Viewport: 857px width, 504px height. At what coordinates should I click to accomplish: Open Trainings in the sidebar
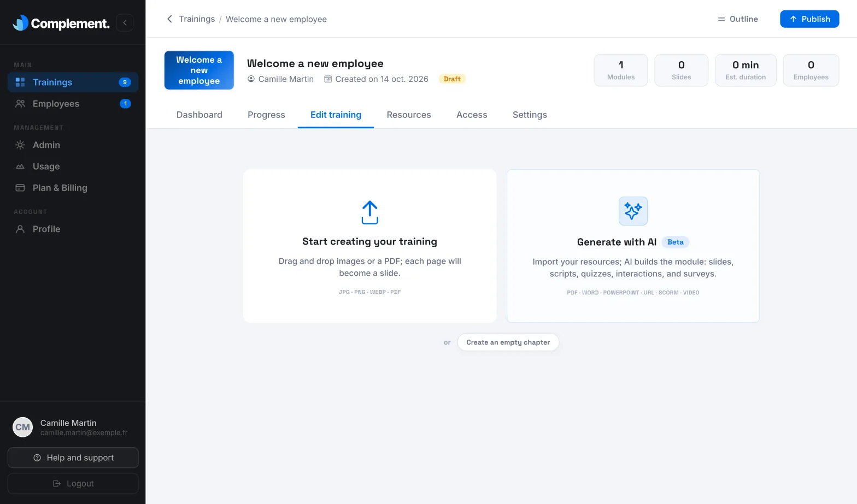(73, 82)
